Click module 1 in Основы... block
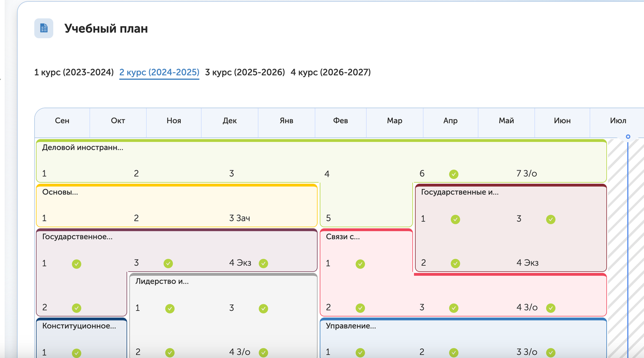 click(44, 218)
